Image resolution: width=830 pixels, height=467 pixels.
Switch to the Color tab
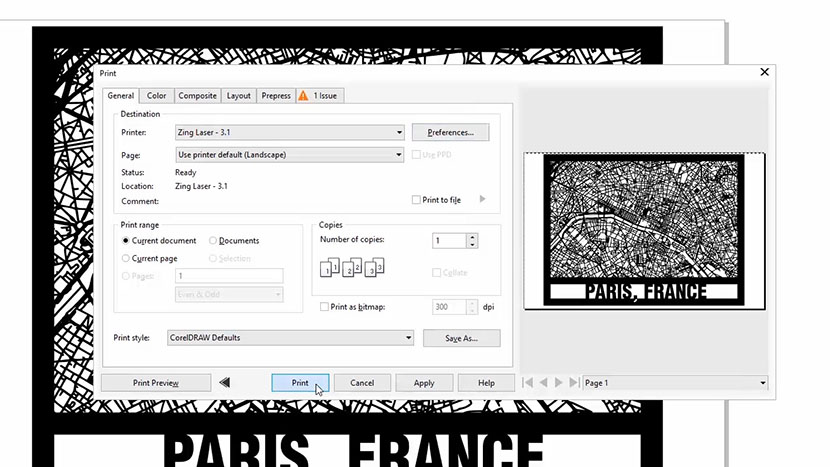[x=157, y=96]
